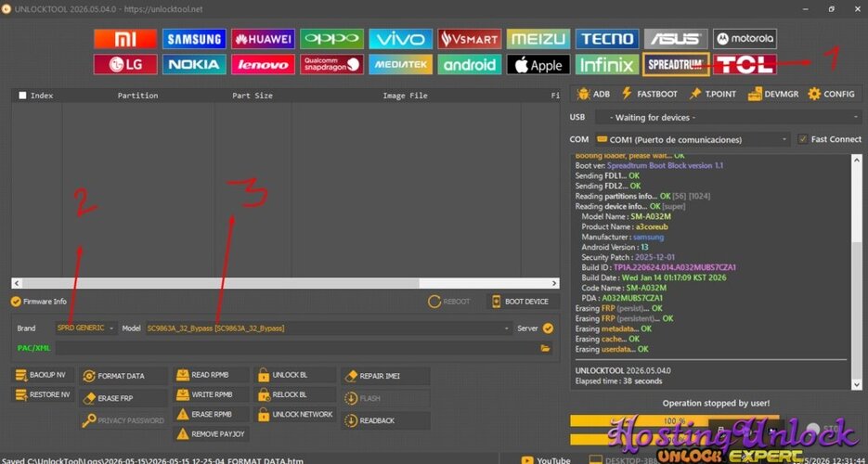Image resolution: width=868 pixels, height=464 pixels.
Task: Click the left arrow of partition scrollbar
Action: 17,283
